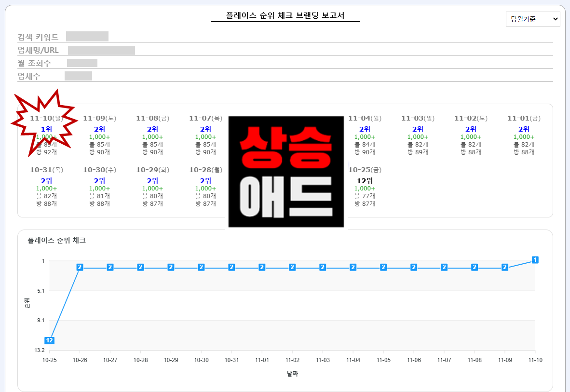Select the 11-07(목) date entry
Image resolution: width=570 pixels, height=392 pixels.
(x=206, y=118)
